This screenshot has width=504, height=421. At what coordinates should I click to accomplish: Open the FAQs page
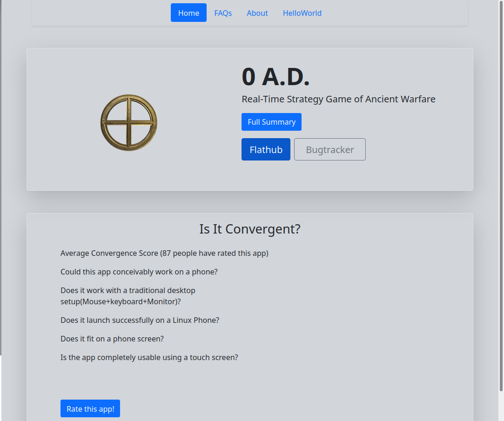point(223,13)
